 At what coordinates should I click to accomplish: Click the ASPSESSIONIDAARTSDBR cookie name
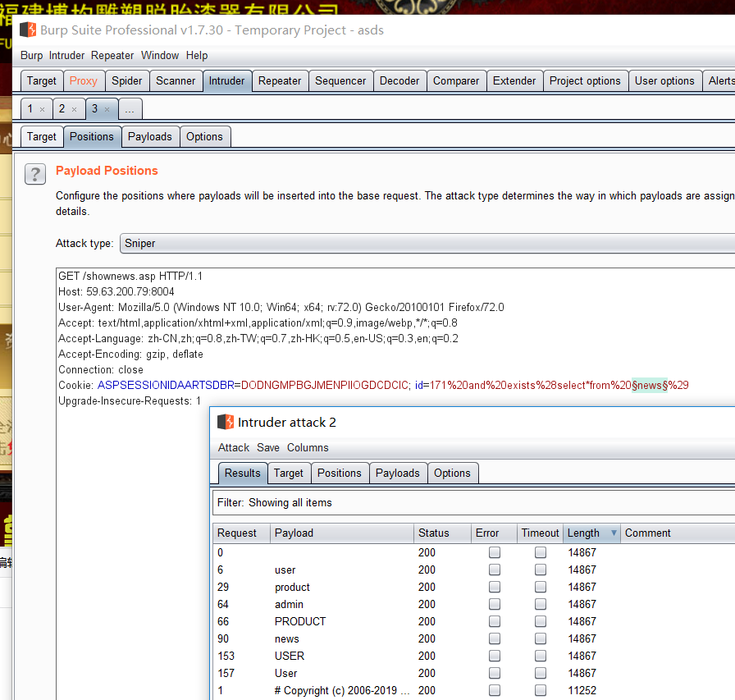[166, 386]
